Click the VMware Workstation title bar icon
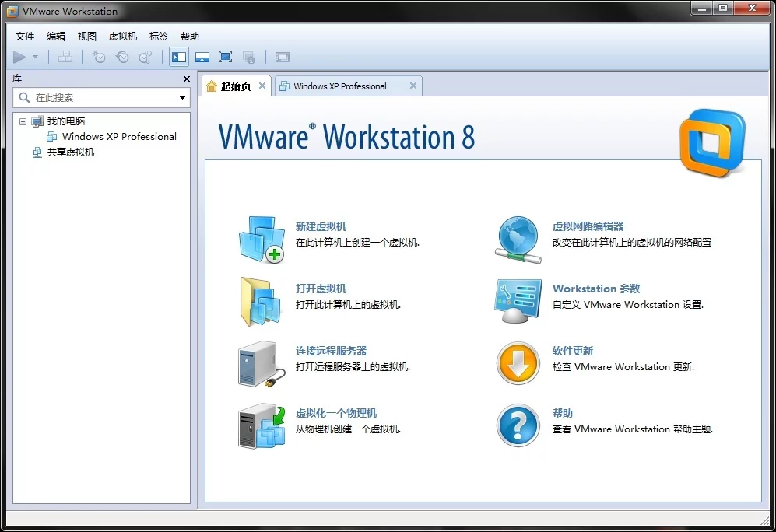This screenshot has height=532, width=776. (12, 11)
